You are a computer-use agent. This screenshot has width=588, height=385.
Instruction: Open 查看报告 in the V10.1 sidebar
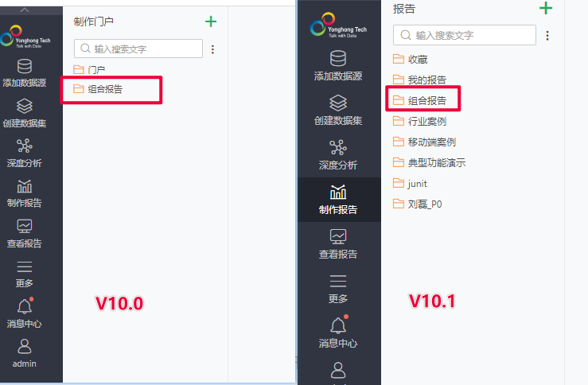tap(338, 243)
